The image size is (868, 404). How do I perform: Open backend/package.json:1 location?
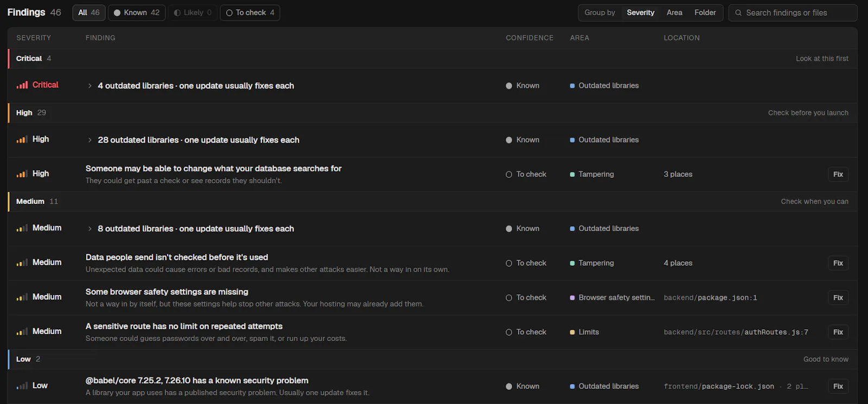[710, 298]
